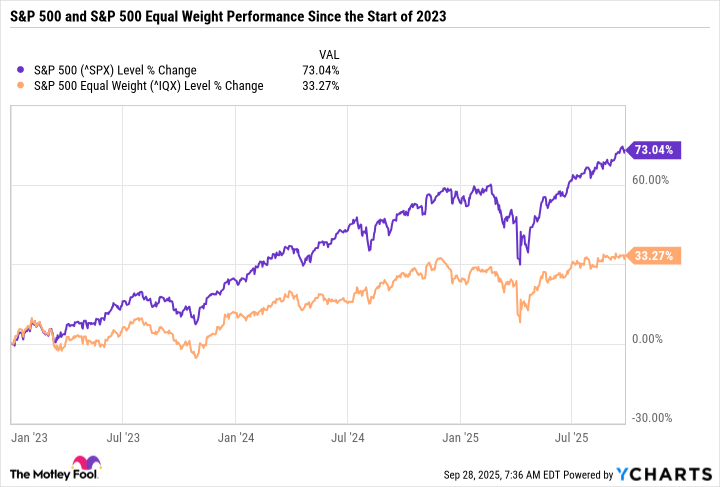This screenshot has width=720, height=487.
Task: Click the purple S&P 500 legend dot
Action: click(23, 70)
